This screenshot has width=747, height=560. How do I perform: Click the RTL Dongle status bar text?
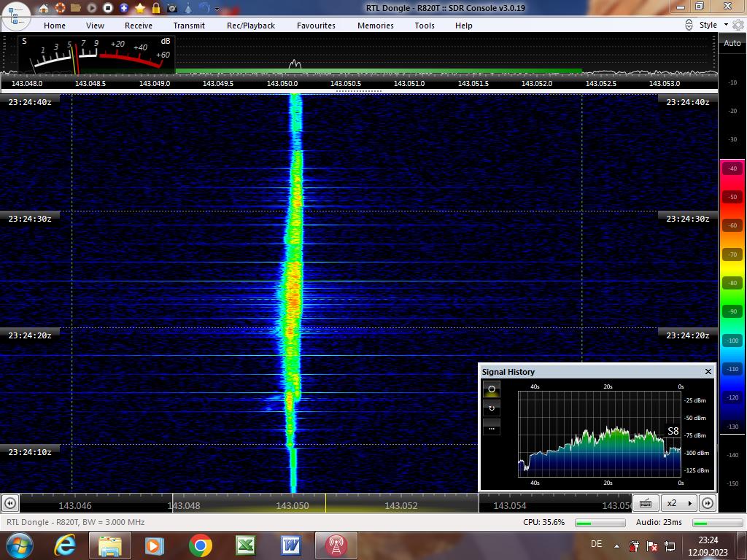(x=75, y=522)
